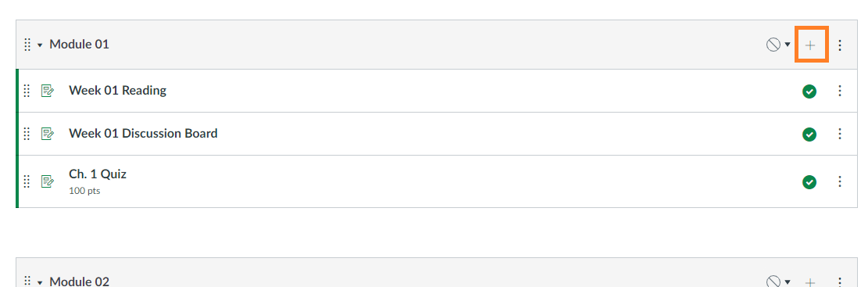The height and width of the screenshot is (287, 868).
Task: Open the Ch. 1 Quiz link
Action: (98, 174)
